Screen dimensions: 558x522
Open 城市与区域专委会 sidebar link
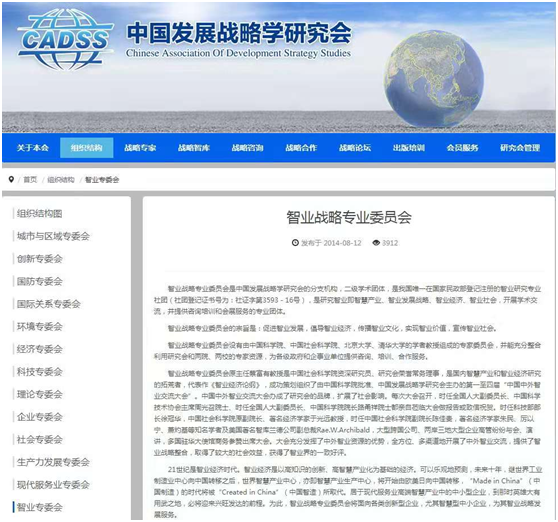(53, 236)
